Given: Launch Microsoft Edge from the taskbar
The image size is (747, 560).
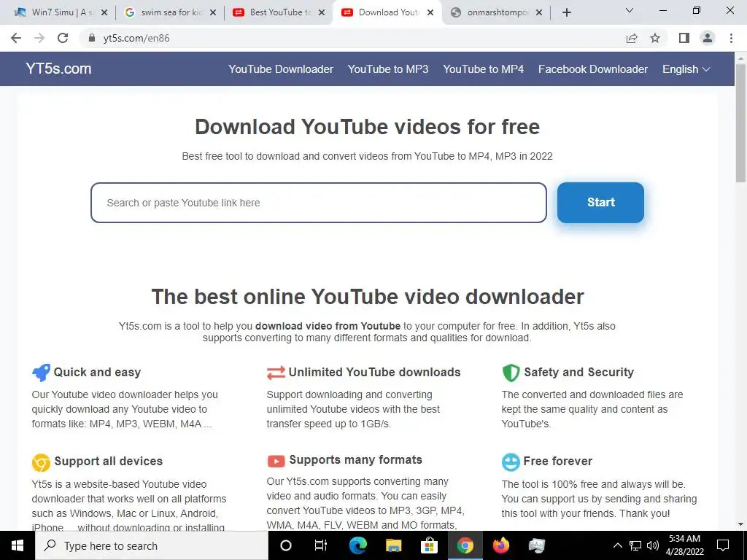Looking at the screenshot, I should tap(357, 545).
